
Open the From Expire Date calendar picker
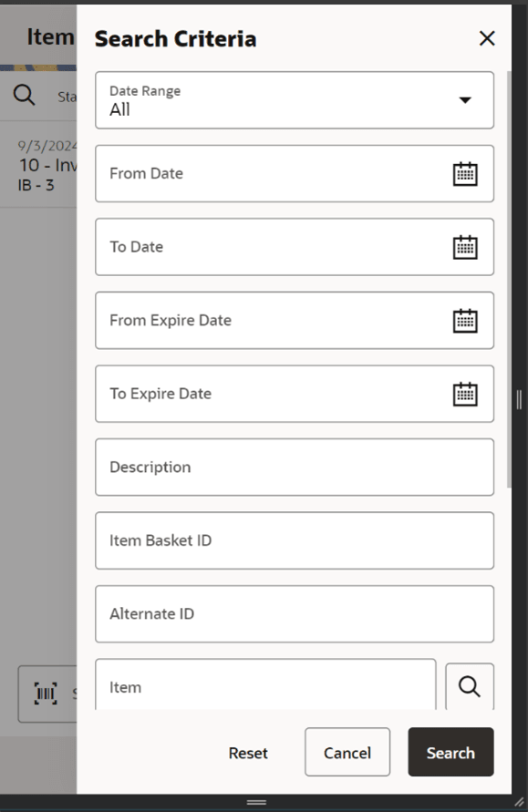click(465, 320)
